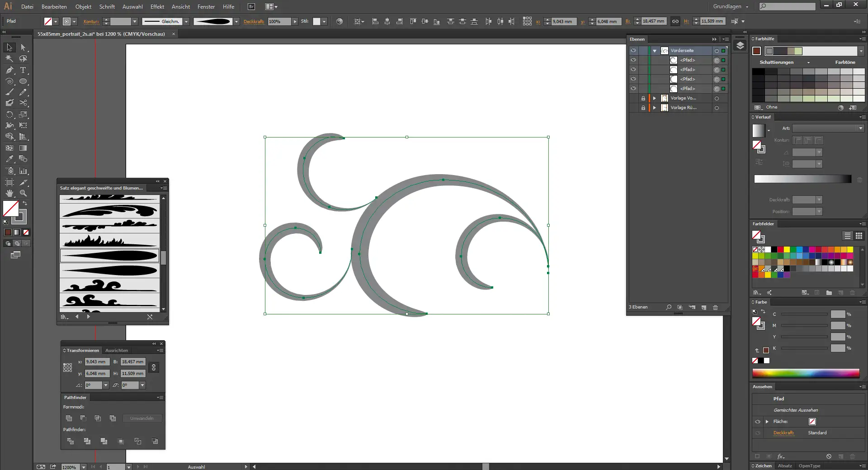This screenshot has width=868, height=470.
Task: Select the Zoom tool in toolbox
Action: (x=23, y=193)
